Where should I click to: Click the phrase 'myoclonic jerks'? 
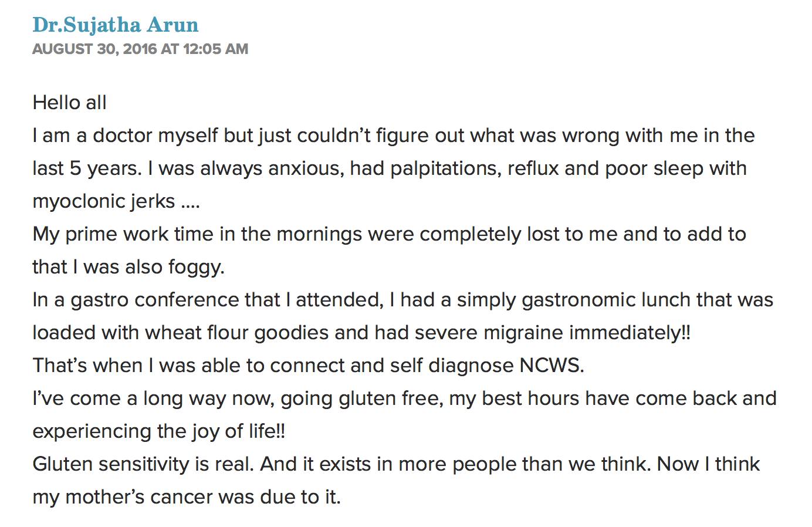[104, 201]
